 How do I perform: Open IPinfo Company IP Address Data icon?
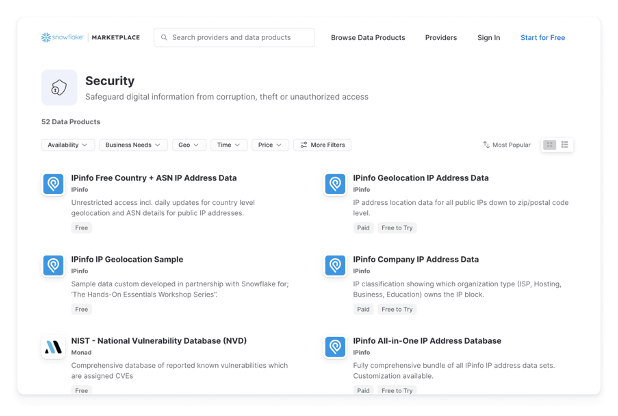click(x=335, y=265)
